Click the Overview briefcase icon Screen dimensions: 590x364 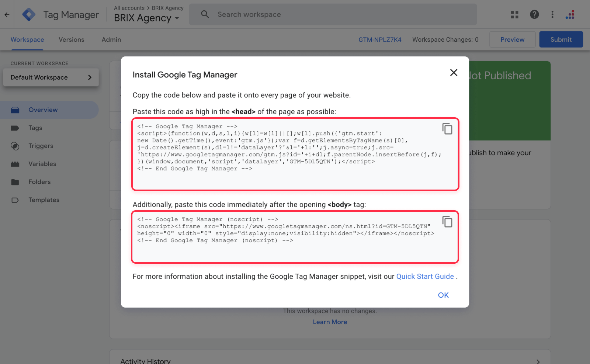[x=15, y=110]
